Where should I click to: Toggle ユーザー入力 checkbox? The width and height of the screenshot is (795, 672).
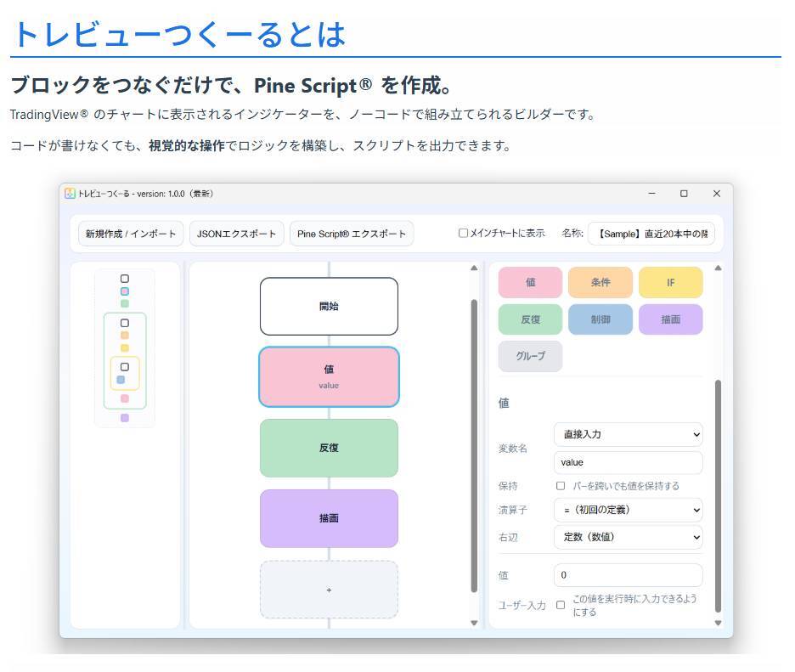[561, 605]
